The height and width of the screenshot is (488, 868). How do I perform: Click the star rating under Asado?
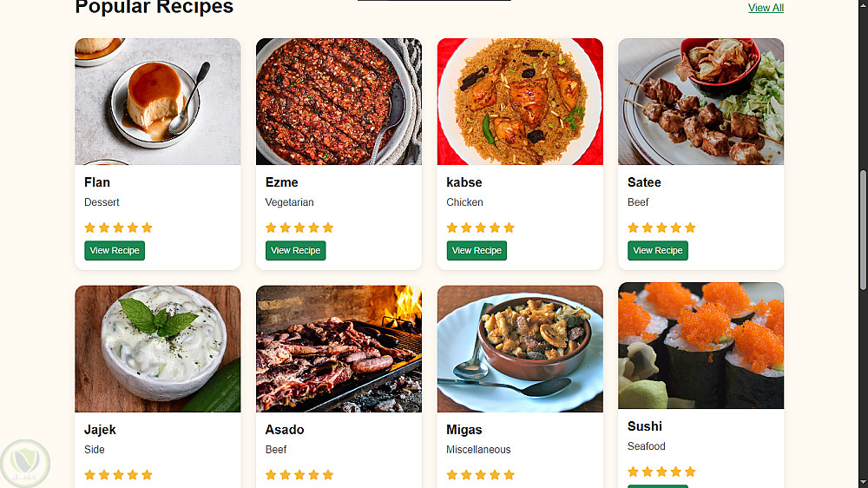[x=299, y=475]
